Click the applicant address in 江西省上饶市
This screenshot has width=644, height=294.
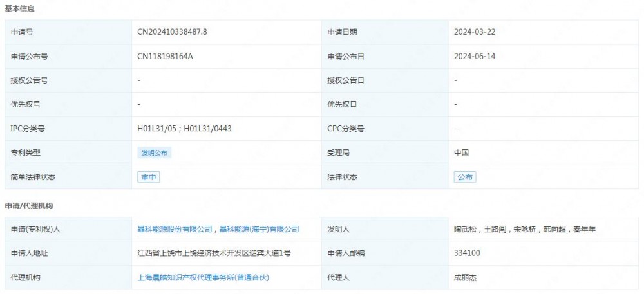(x=214, y=253)
